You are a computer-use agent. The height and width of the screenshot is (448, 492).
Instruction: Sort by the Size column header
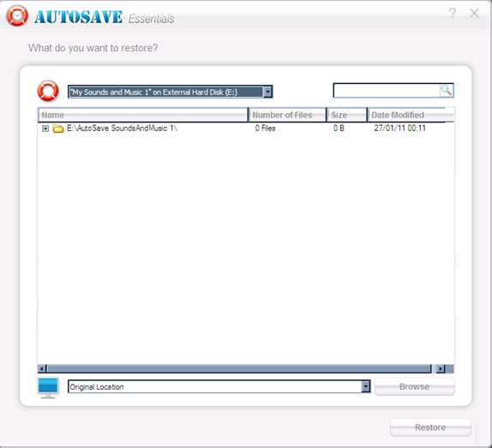(x=347, y=115)
